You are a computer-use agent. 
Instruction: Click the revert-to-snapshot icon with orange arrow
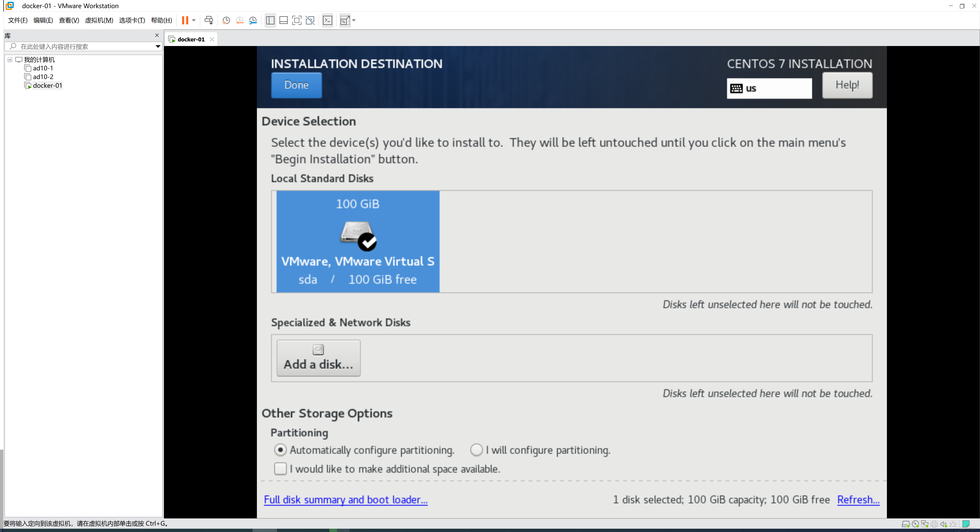tap(240, 21)
